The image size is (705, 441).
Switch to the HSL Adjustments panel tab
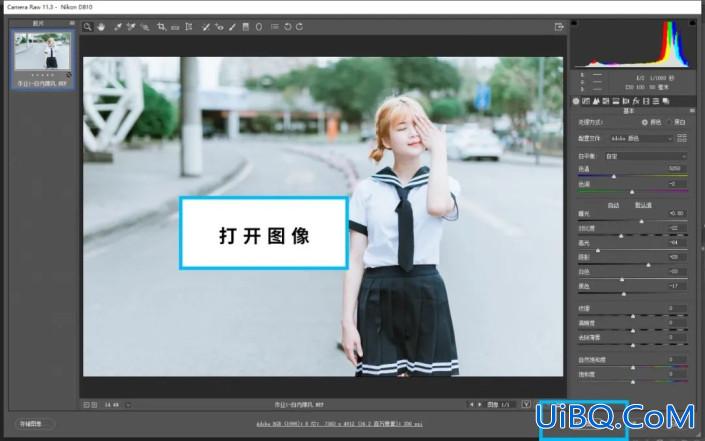click(606, 101)
